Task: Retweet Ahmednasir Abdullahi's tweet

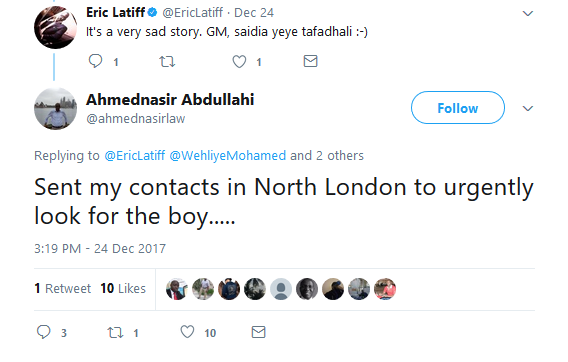Action: click(116, 332)
